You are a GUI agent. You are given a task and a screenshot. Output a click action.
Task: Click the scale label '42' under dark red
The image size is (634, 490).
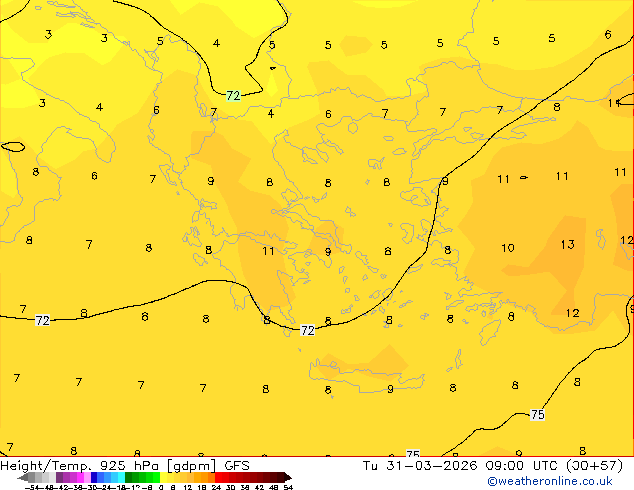tap(260, 488)
